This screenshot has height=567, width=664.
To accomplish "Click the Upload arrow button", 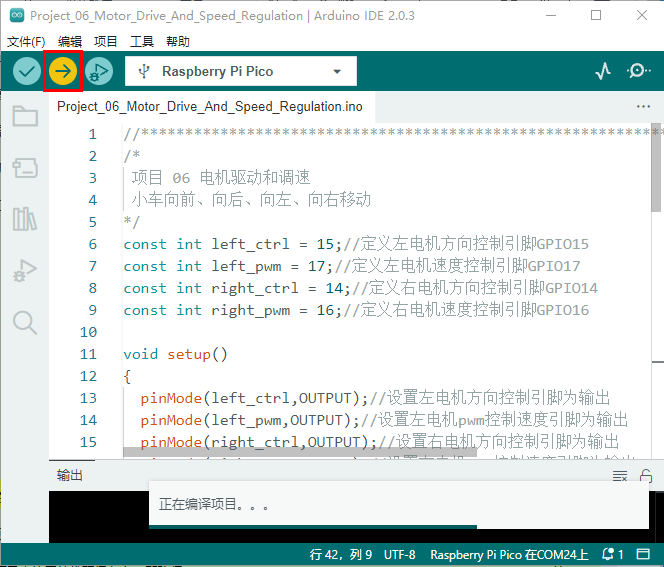I will pyautogui.click(x=63, y=71).
